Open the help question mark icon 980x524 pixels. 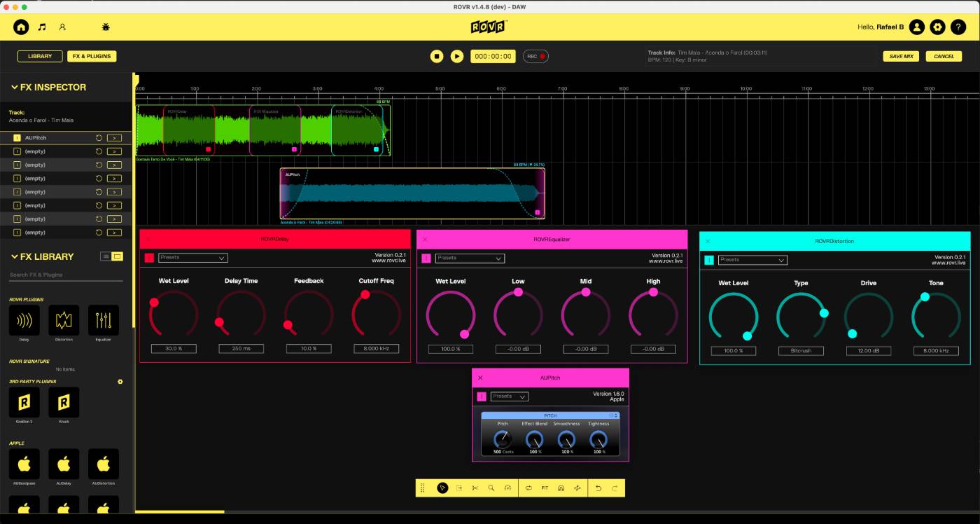click(x=959, y=27)
